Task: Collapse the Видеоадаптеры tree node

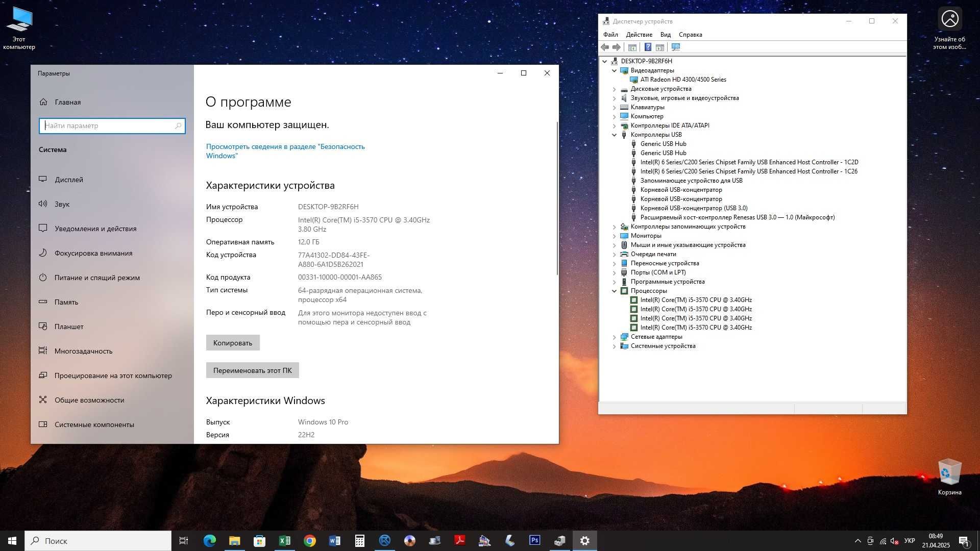Action: tap(615, 70)
